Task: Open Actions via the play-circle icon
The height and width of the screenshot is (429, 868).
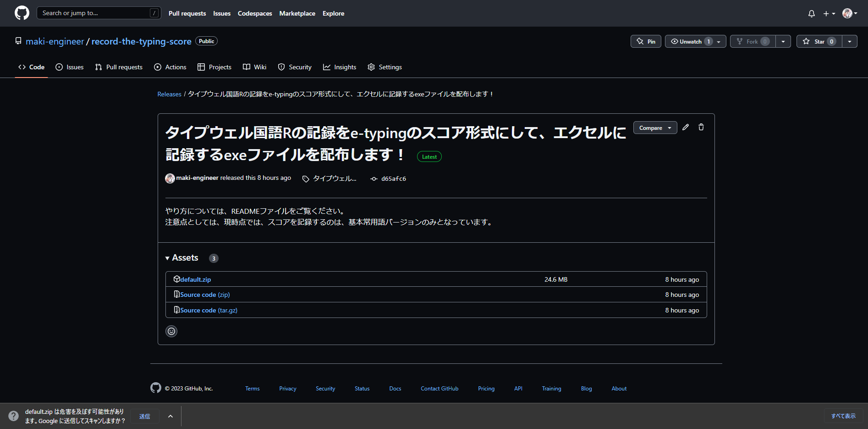Action: pos(157,67)
